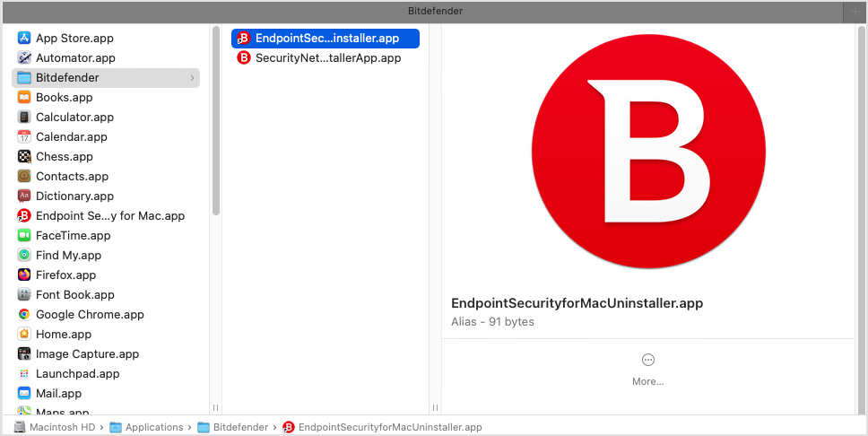The width and height of the screenshot is (868, 436).
Task: Select Dictionary.app row text
Action: 74,196
